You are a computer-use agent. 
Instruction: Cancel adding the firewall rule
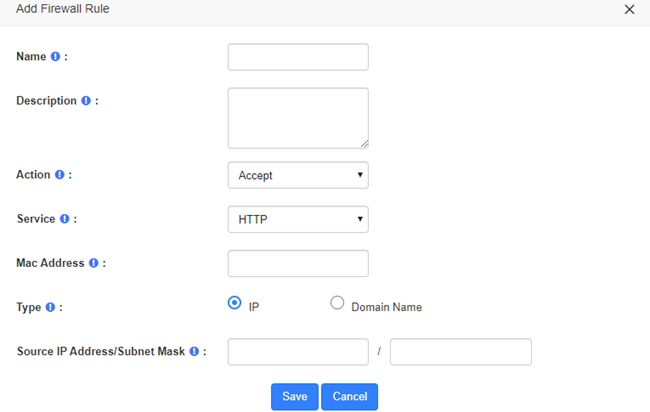point(349,397)
